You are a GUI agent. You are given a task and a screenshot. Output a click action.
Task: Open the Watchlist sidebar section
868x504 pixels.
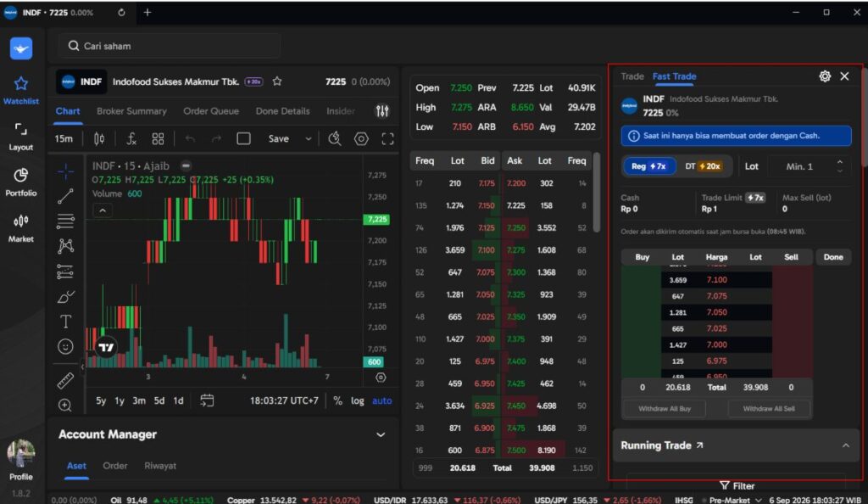pos(21,91)
